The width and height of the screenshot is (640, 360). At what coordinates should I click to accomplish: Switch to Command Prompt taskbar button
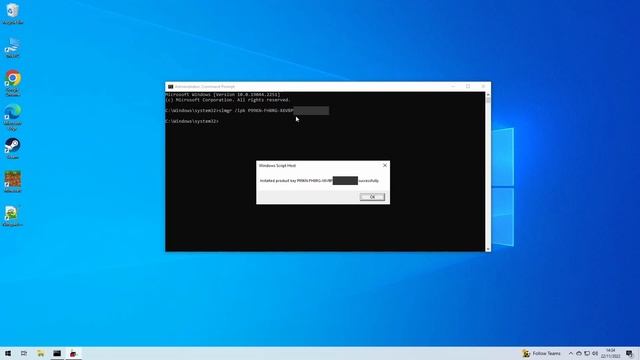(x=57, y=353)
